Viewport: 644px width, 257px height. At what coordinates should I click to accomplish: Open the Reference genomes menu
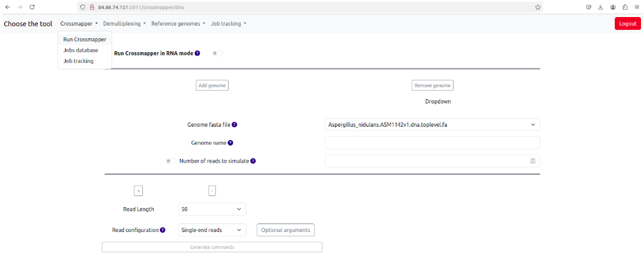coord(178,24)
